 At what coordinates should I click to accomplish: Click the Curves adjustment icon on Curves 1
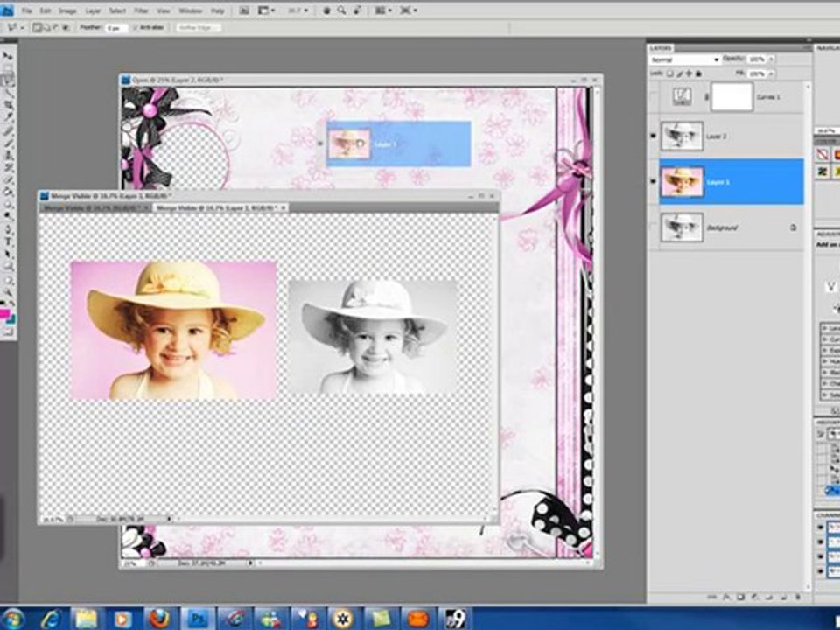(682, 96)
